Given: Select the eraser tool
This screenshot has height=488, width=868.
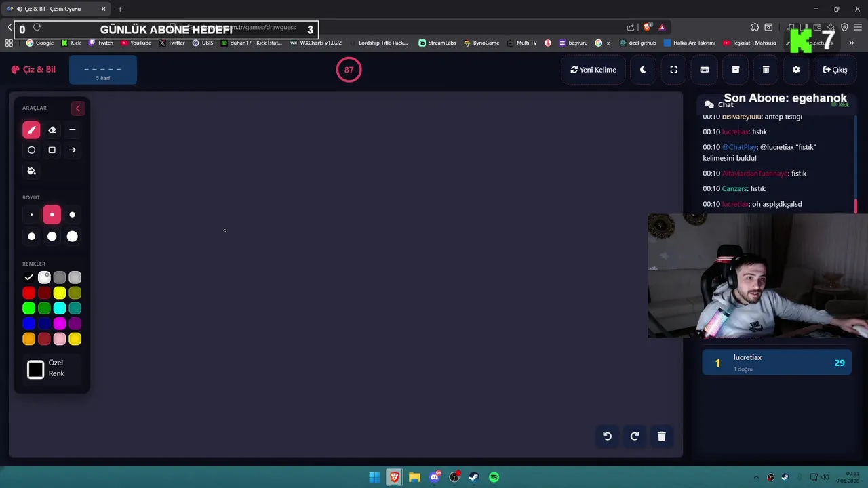Looking at the screenshot, I should pos(52,129).
